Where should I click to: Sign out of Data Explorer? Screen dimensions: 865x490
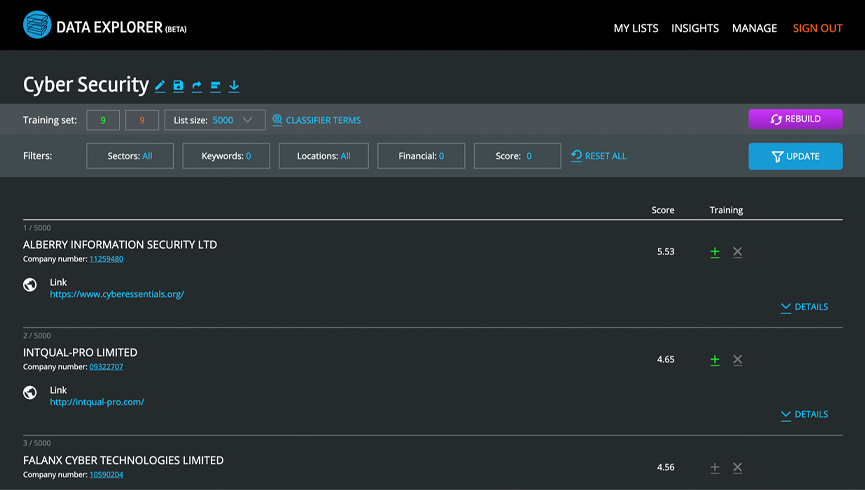pos(817,28)
